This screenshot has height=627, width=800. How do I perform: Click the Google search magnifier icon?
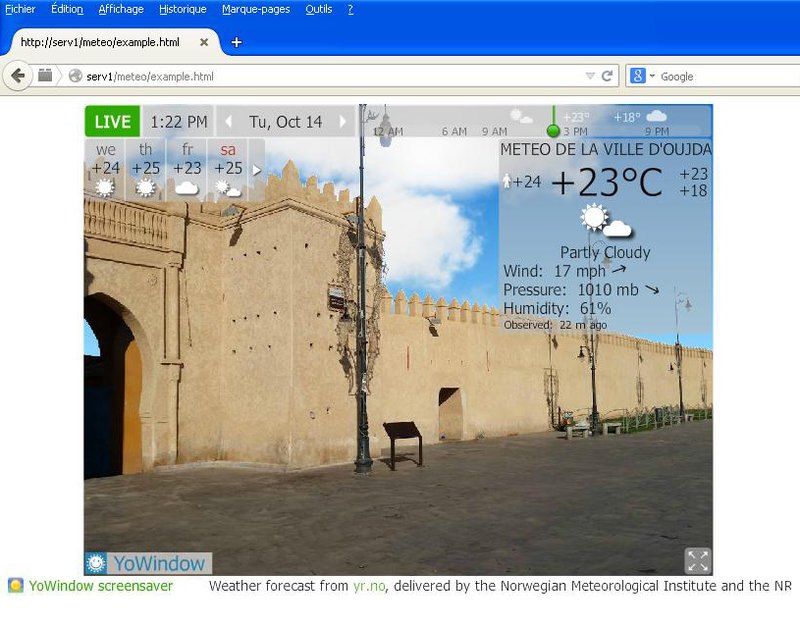pyautogui.click(x=638, y=76)
